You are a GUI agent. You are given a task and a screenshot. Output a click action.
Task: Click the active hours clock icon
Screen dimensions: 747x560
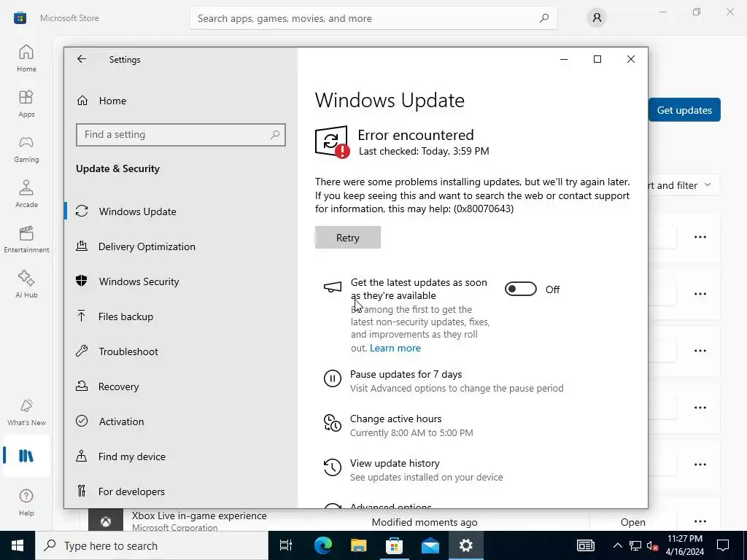click(x=332, y=423)
